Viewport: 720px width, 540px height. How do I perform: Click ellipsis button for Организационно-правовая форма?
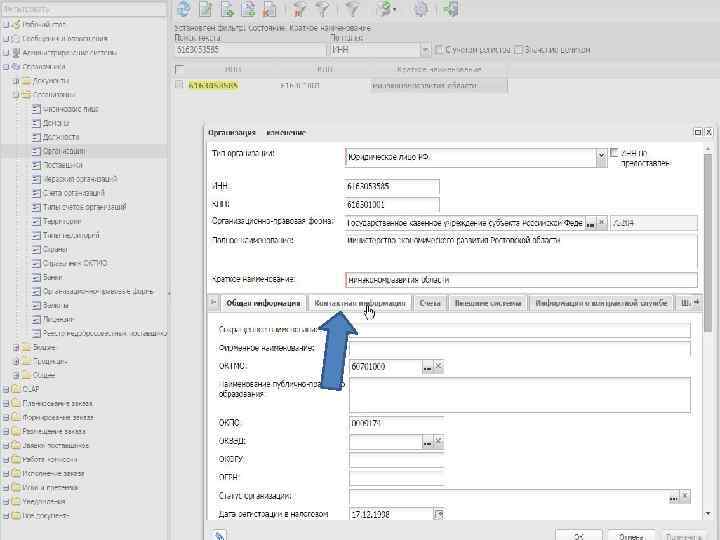point(590,223)
